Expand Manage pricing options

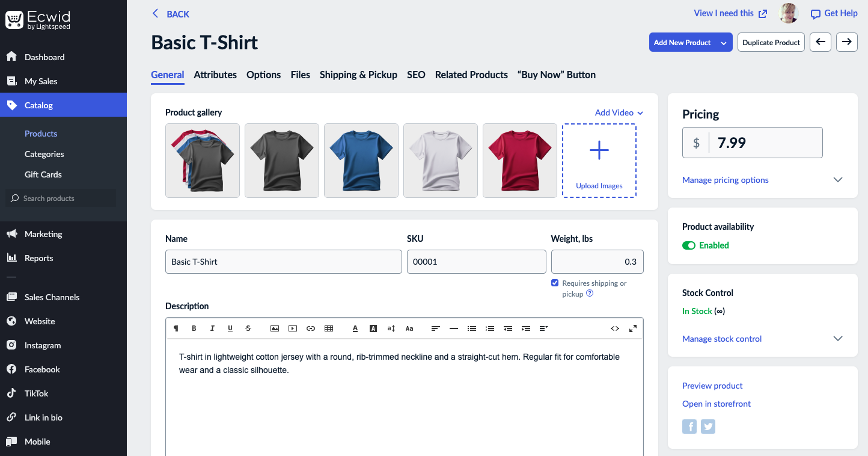pyautogui.click(x=725, y=180)
